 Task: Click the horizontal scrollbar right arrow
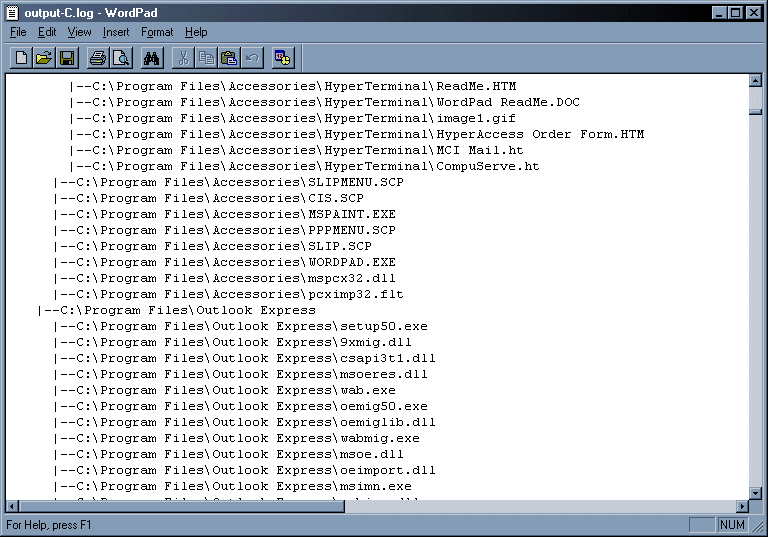(742, 506)
